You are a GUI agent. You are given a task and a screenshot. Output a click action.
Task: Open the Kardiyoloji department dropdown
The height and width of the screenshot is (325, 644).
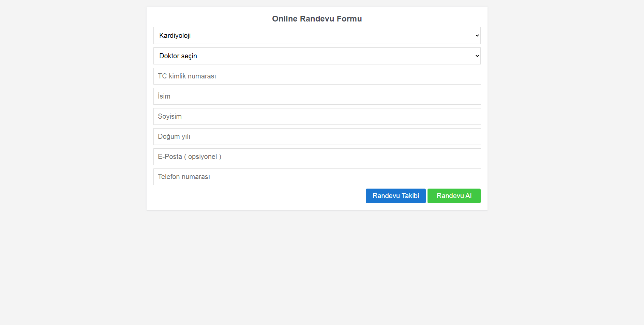click(x=317, y=35)
